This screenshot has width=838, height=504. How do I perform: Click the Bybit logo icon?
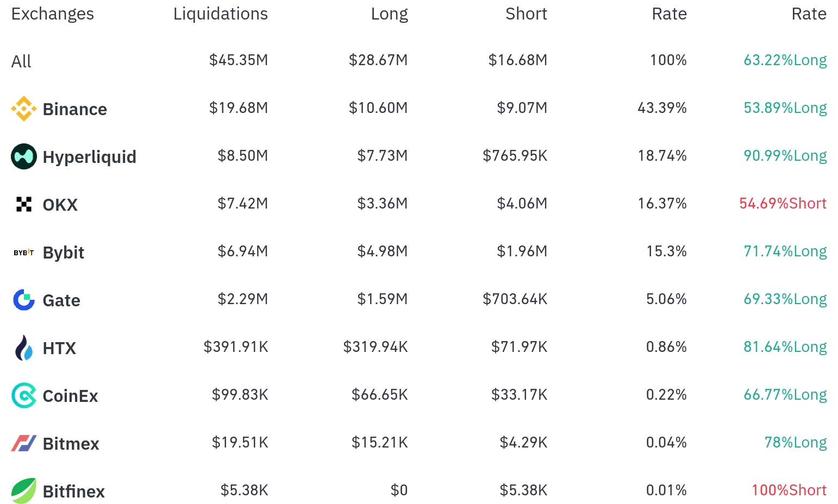(24, 253)
